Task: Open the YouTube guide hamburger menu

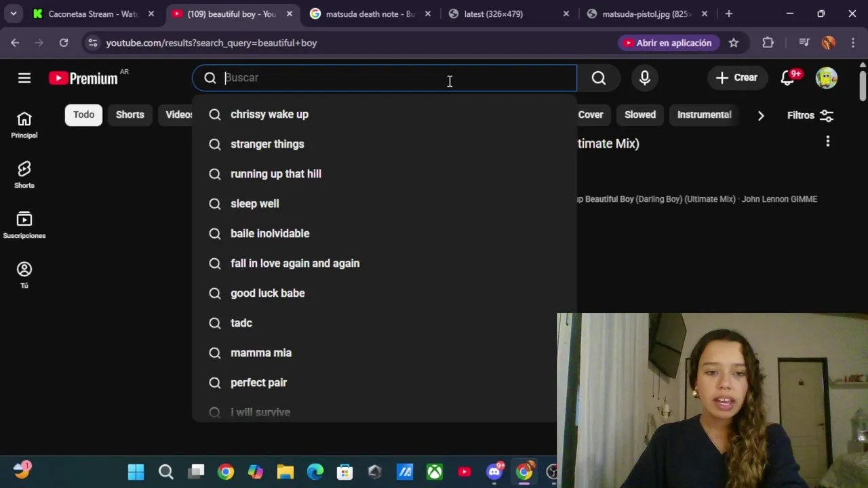Action: click(x=24, y=78)
